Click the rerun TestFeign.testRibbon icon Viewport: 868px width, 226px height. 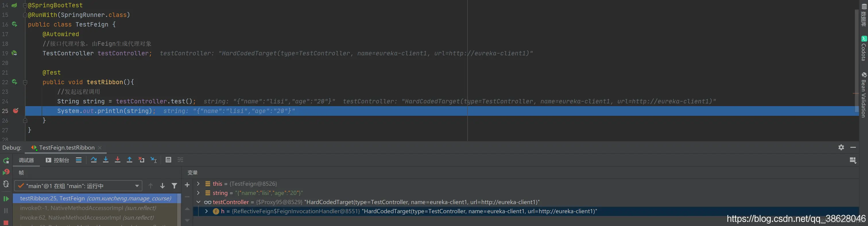click(6, 161)
